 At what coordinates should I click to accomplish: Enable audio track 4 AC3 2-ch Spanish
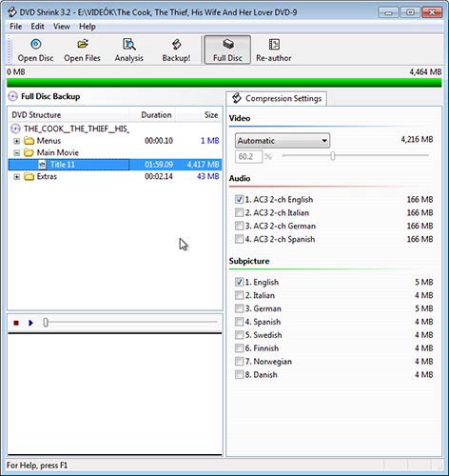point(239,239)
